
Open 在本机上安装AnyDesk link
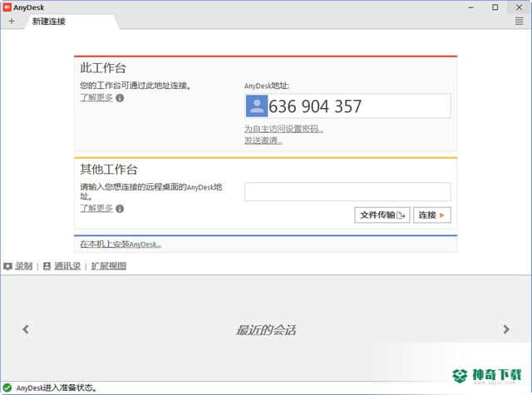121,244
